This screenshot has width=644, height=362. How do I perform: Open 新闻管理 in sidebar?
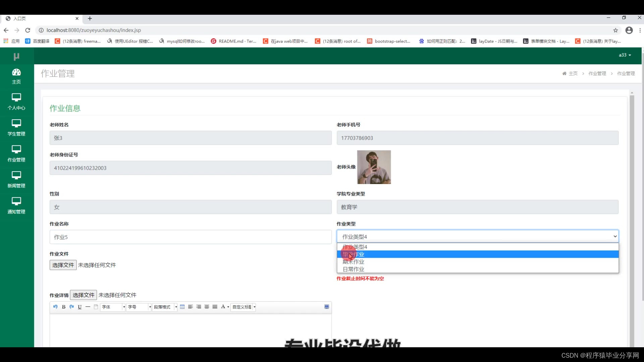point(16,179)
